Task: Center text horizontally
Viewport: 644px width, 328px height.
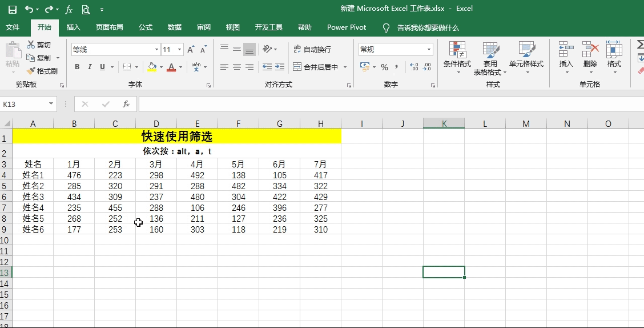Action: tap(237, 67)
